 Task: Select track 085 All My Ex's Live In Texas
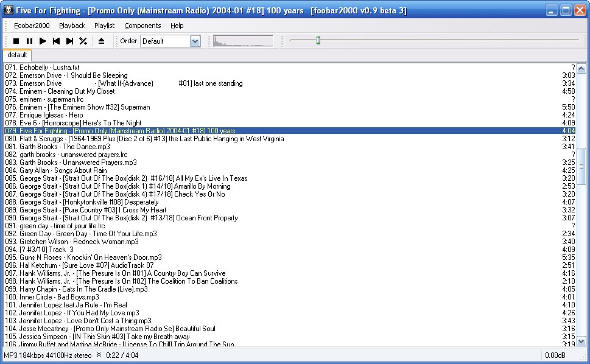[289, 178]
